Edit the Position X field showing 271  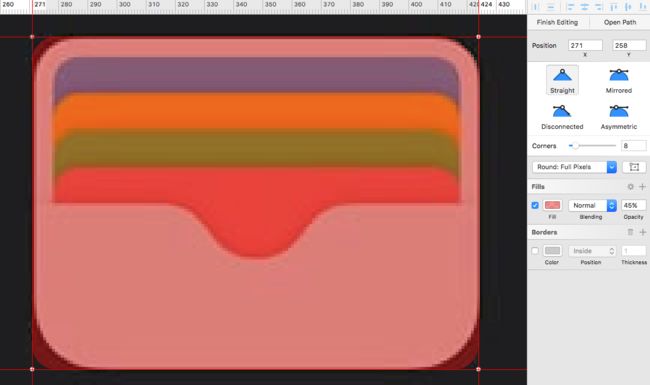(x=585, y=45)
